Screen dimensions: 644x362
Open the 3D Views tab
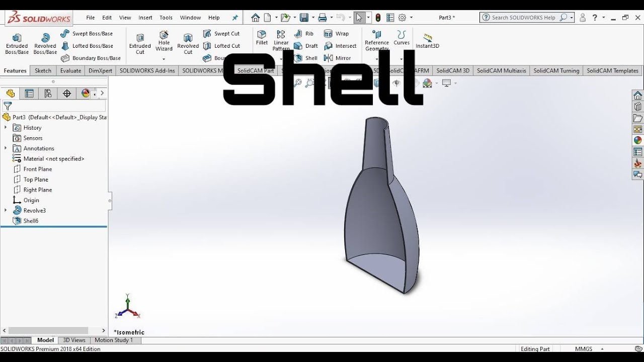(74, 340)
